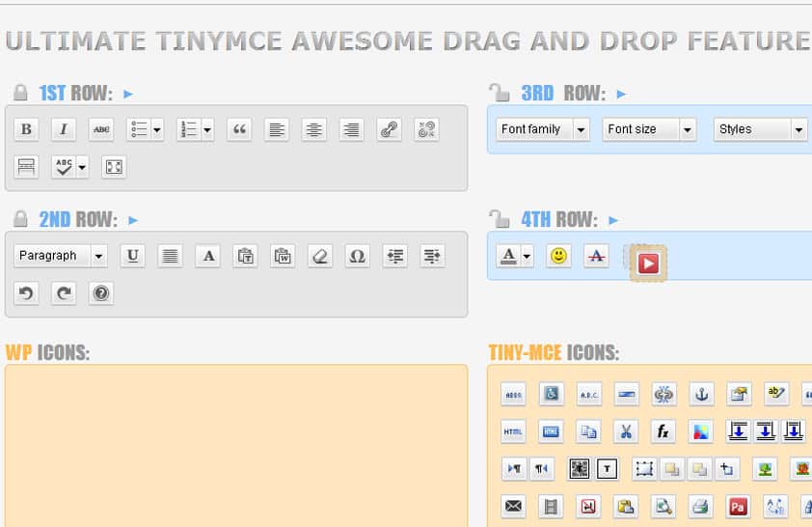The width and height of the screenshot is (812, 527).
Task: Select the red Pa icon
Action: (738, 507)
